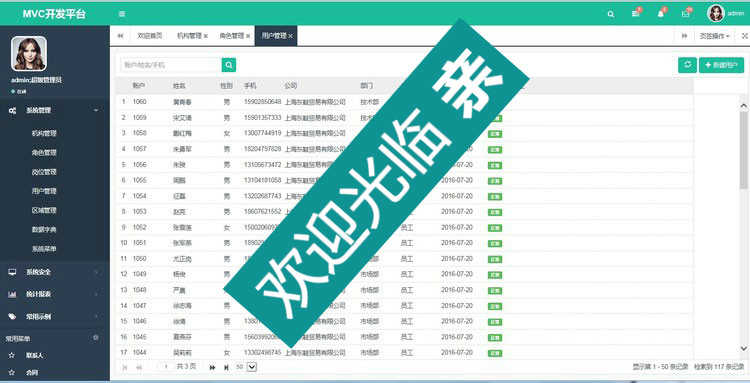Image resolution: width=750 pixels, height=383 pixels.
Task: Sort by the 手机 column header
Action: click(x=250, y=86)
